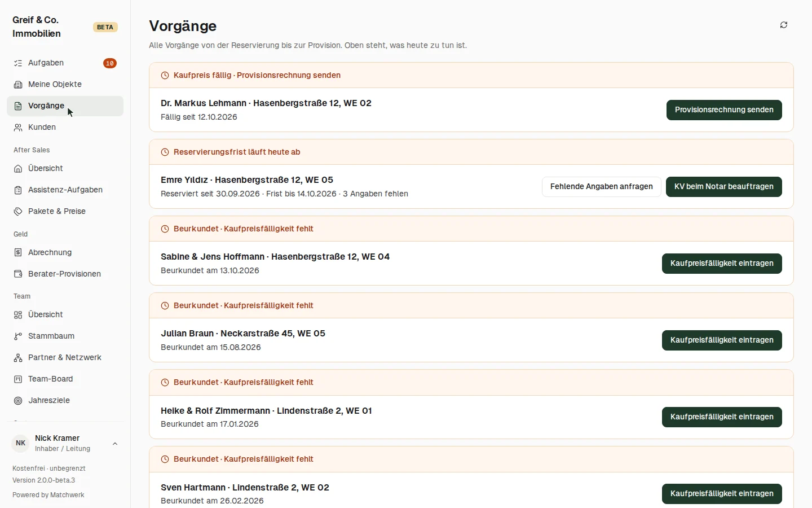Click the header 'Kaufpreis fällig · Provisionsrechnung senden'

pyautogui.click(x=257, y=76)
